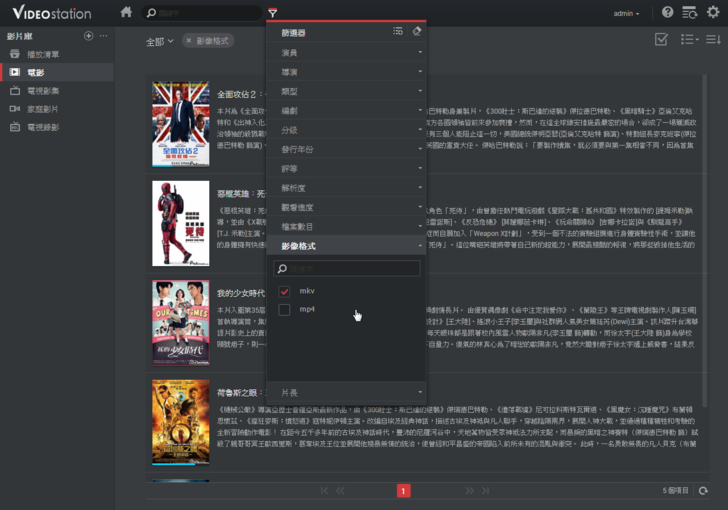
Task: Expand the 解析度 filter section
Action: tap(346, 188)
